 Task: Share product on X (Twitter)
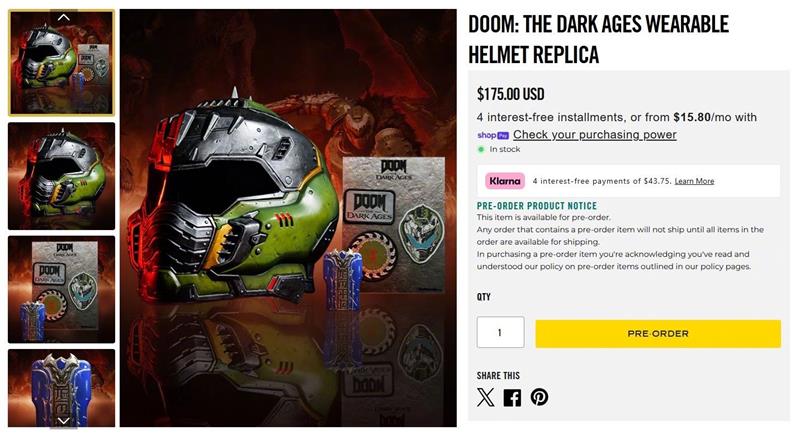486,397
